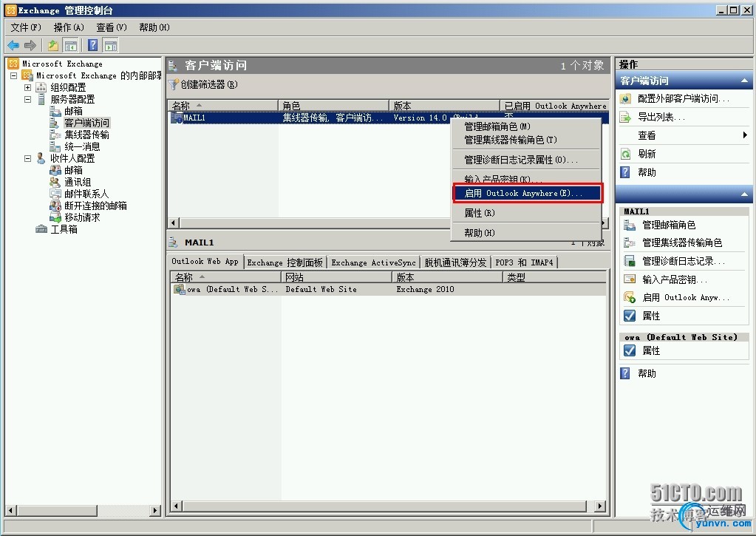Open 邮箱 under 服务器配置
The width and height of the screenshot is (756, 536).
(73, 111)
